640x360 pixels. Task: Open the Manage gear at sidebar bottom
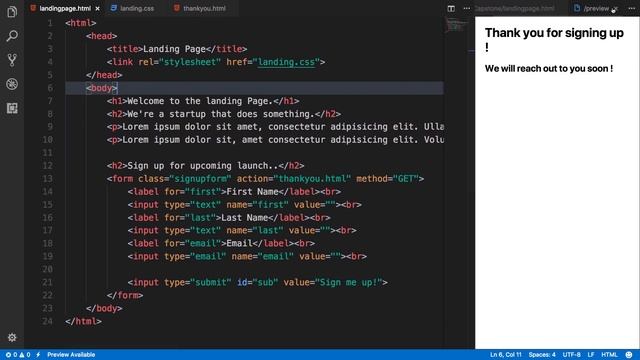(x=12, y=338)
